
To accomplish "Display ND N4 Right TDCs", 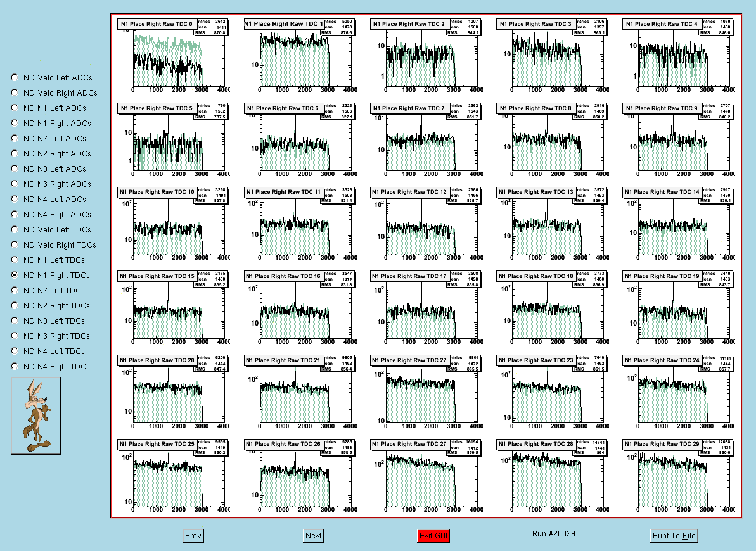I will [15, 366].
